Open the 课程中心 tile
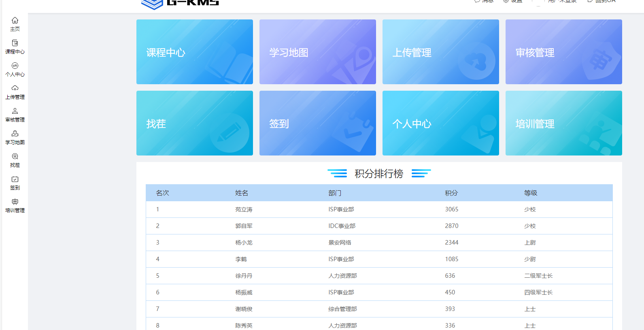This screenshot has width=644, height=330. (195, 52)
